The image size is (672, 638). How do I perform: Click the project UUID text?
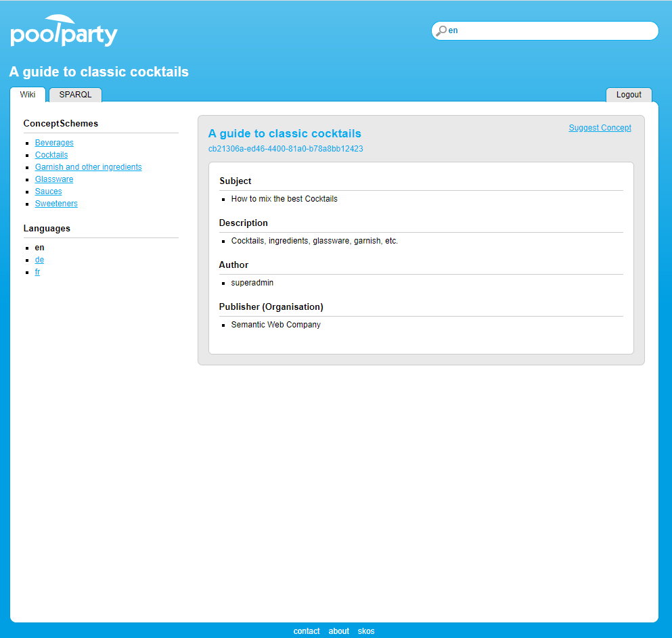(x=286, y=149)
